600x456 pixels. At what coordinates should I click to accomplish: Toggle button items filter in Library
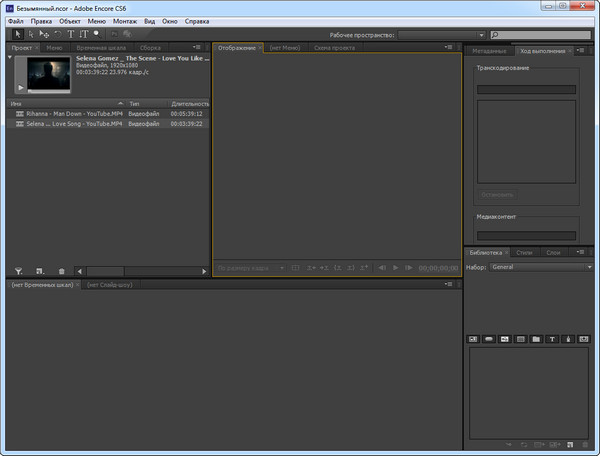point(489,339)
